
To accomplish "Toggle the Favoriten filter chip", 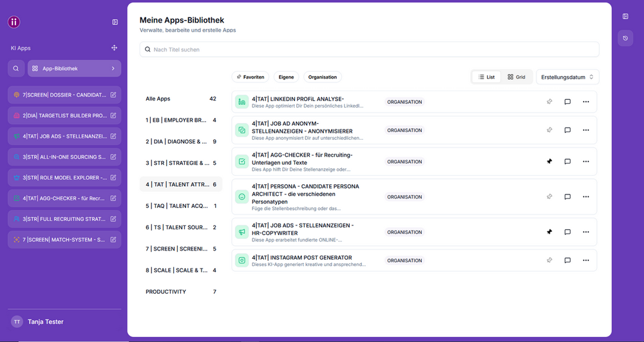I will pos(251,77).
